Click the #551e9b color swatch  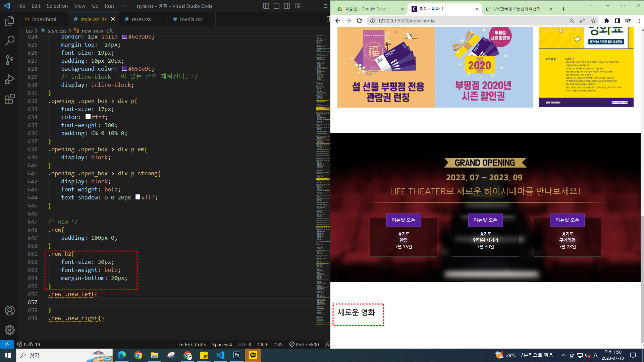click(x=124, y=68)
